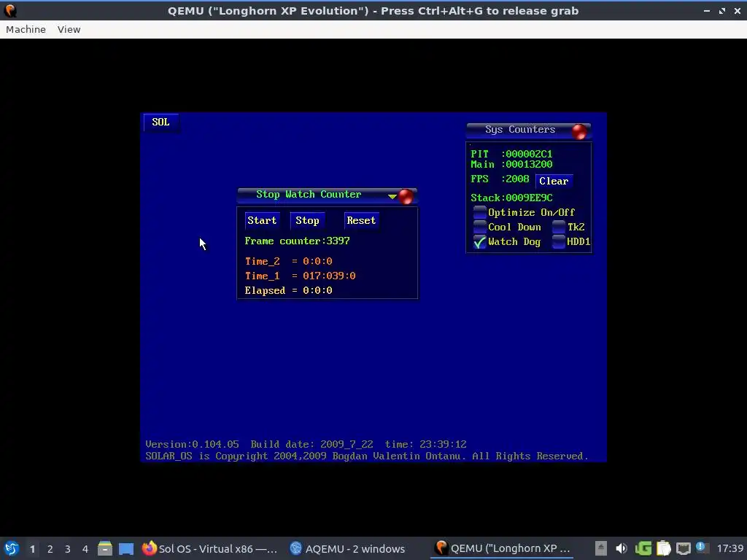This screenshot has height=560, width=747.
Task: Open the clipboard manager tray icon
Action: click(664, 548)
